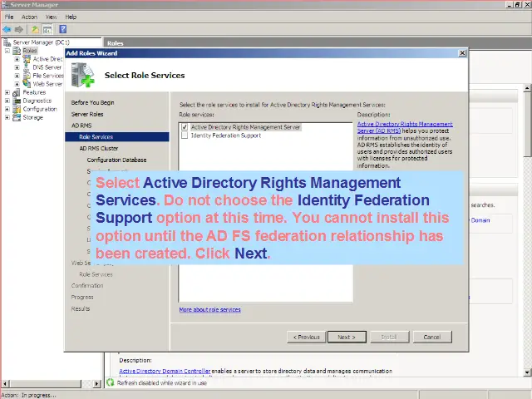Expand the Features tree node
Image resolution: width=532 pixels, height=399 pixels.
pos(7,92)
